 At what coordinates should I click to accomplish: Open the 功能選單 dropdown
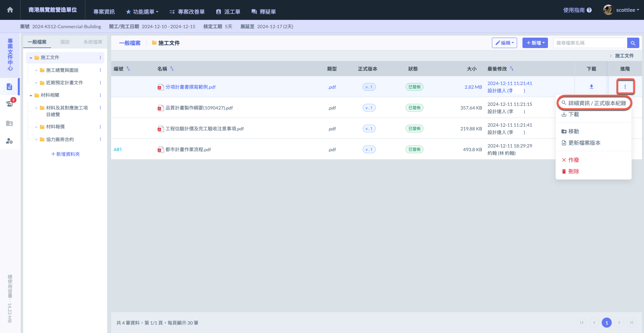[x=142, y=12]
